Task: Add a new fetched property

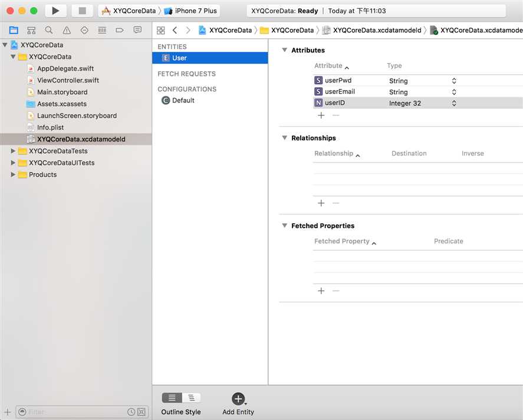Action: click(x=321, y=291)
